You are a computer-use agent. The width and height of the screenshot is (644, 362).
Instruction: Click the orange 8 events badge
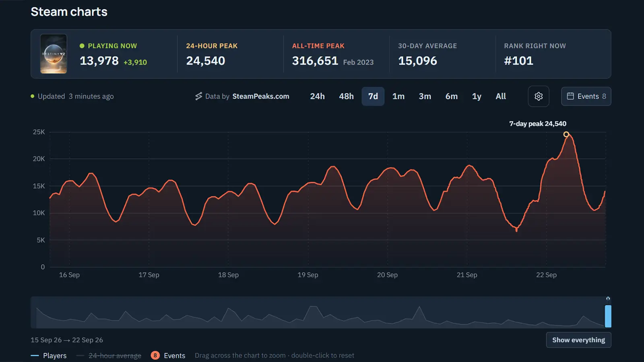coord(155,356)
